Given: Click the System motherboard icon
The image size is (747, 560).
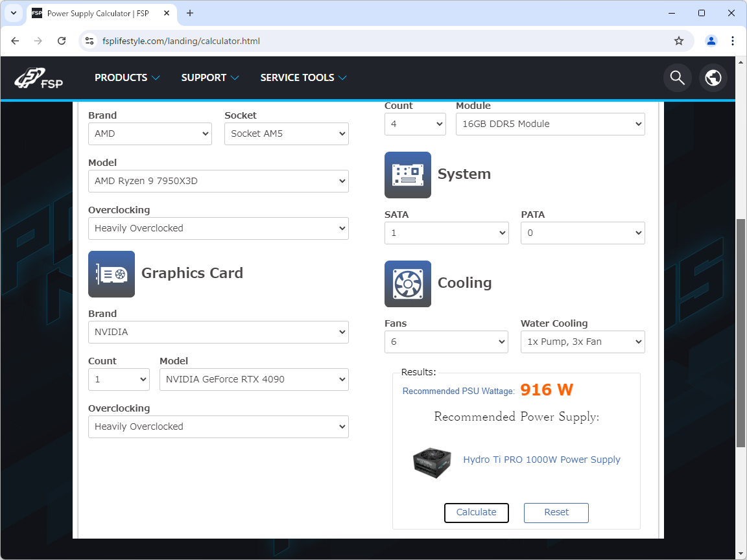Looking at the screenshot, I should 408,175.
